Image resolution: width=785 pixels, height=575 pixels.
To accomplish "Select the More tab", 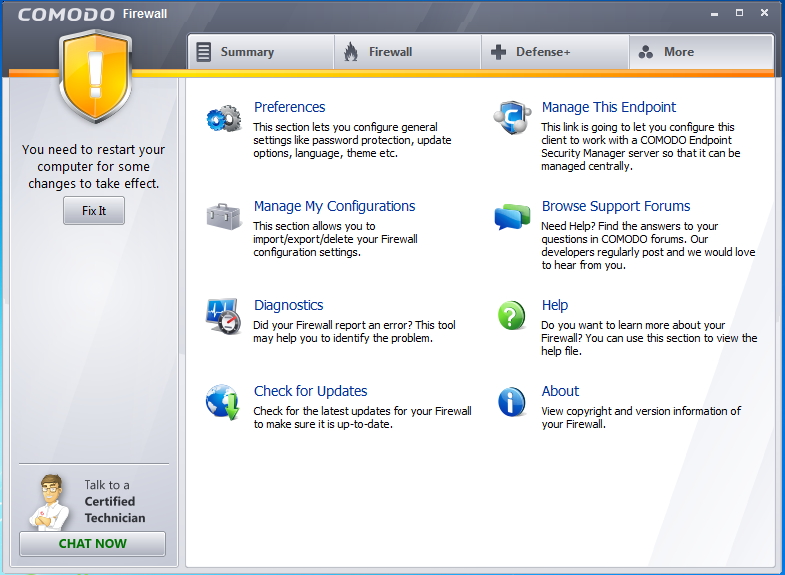I will point(701,52).
